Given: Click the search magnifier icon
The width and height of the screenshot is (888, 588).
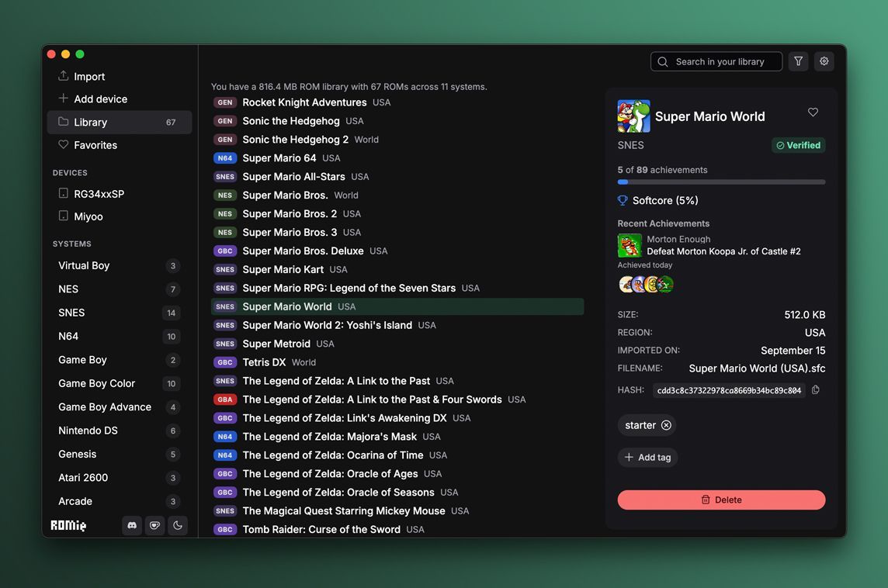Looking at the screenshot, I should pyautogui.click(x=663, y=62).
